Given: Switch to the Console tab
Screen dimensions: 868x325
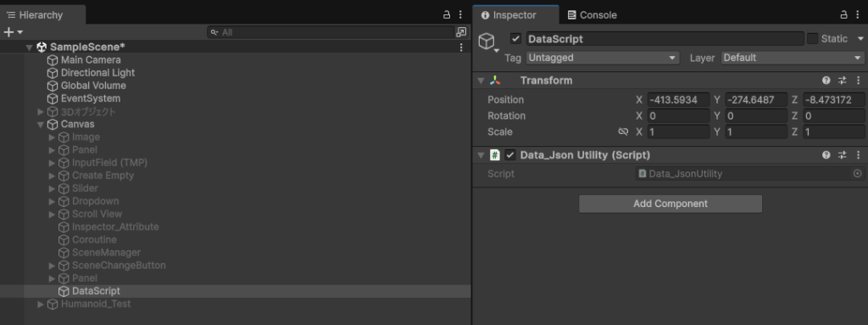Looking at the screenshot, I should point(593,15).
